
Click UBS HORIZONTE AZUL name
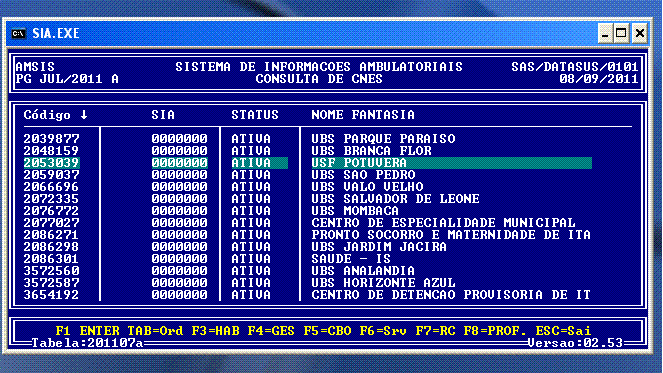coord(384,282)
